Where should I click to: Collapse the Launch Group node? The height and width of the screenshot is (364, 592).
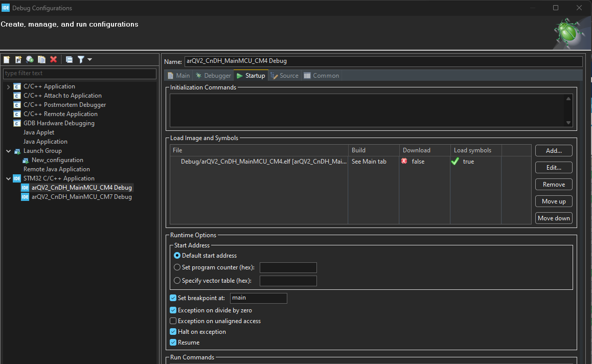tap(8, 151)
